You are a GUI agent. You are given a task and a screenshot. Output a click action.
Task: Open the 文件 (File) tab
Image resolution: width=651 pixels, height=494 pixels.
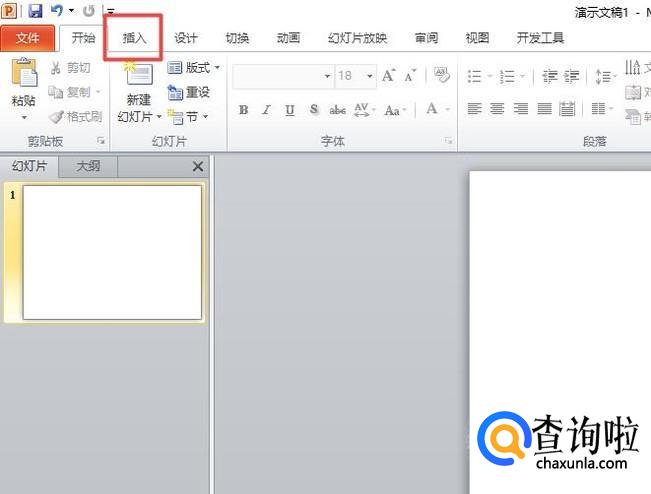[x=27, y=38]
